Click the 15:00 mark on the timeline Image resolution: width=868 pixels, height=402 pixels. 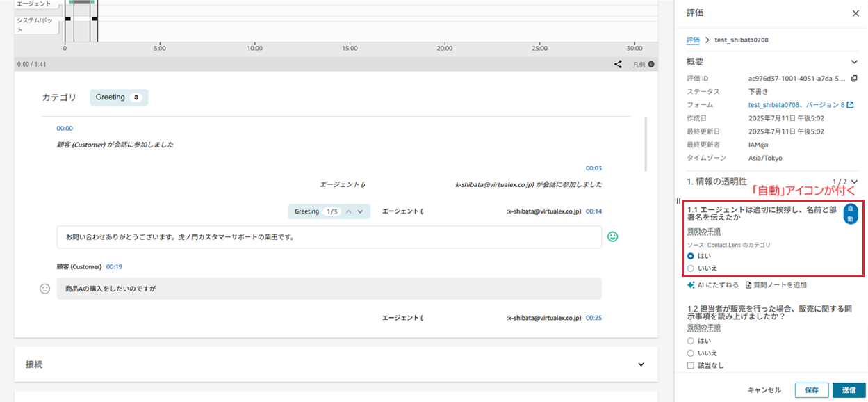pyautogui.click(x=350, y=49)
